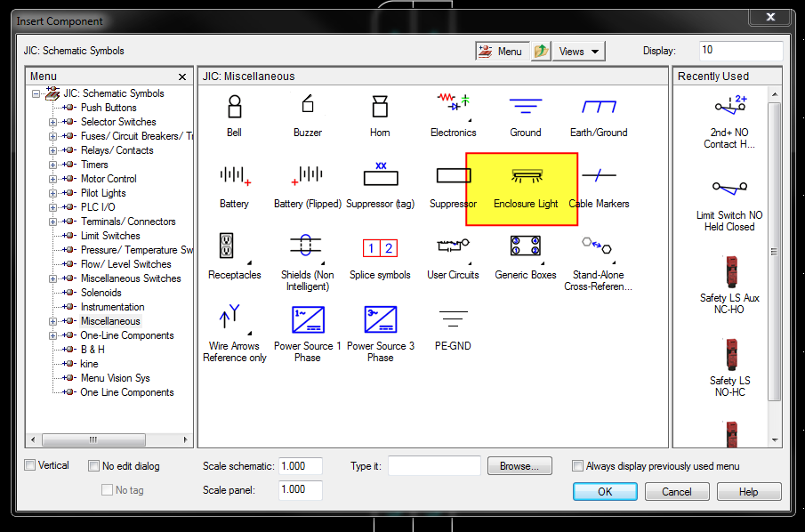Open Push Buttons in the menu tree
The image size is (805, 532).
point(109,108)
